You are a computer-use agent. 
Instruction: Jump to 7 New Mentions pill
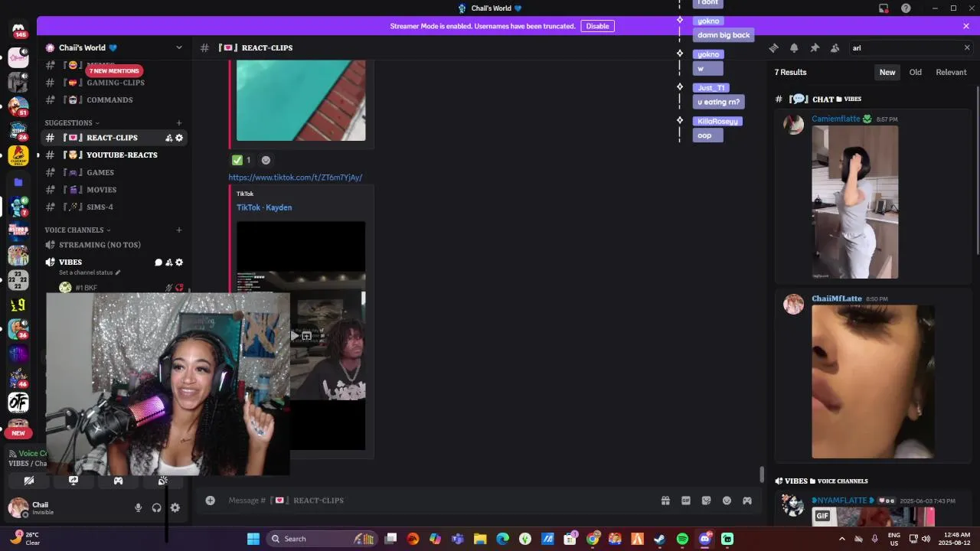(113, 70)
